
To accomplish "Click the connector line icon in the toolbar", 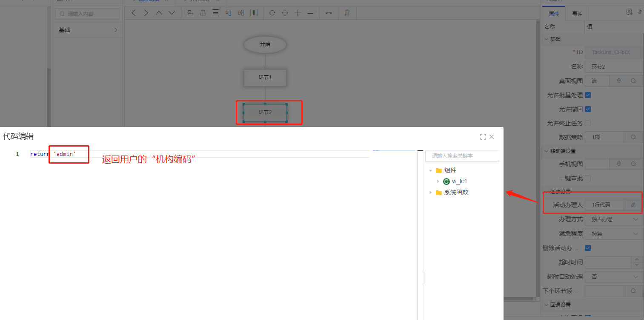I will pyautogui.click(x=329, y=13).
